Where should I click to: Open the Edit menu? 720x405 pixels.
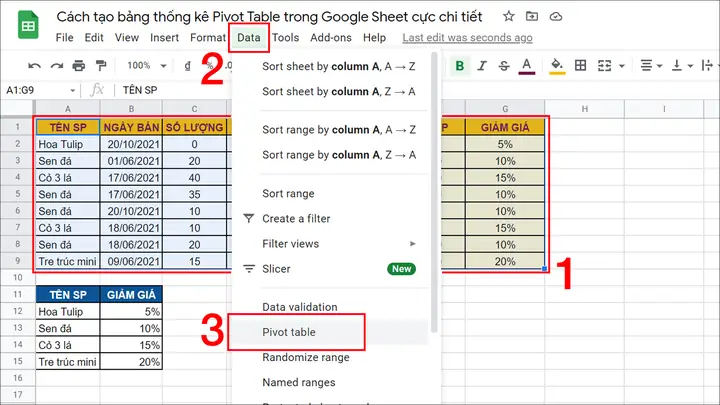point(94,38)
